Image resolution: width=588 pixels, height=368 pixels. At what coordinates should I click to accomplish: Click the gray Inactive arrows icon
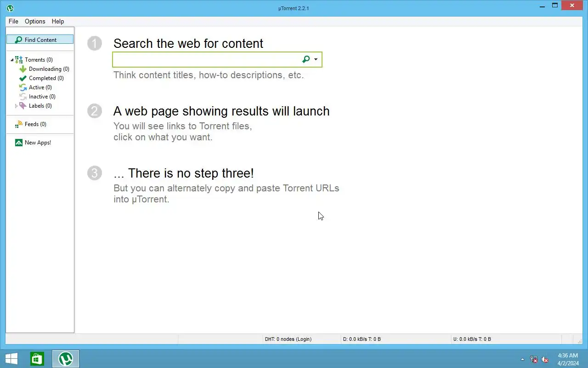(23, 97)
